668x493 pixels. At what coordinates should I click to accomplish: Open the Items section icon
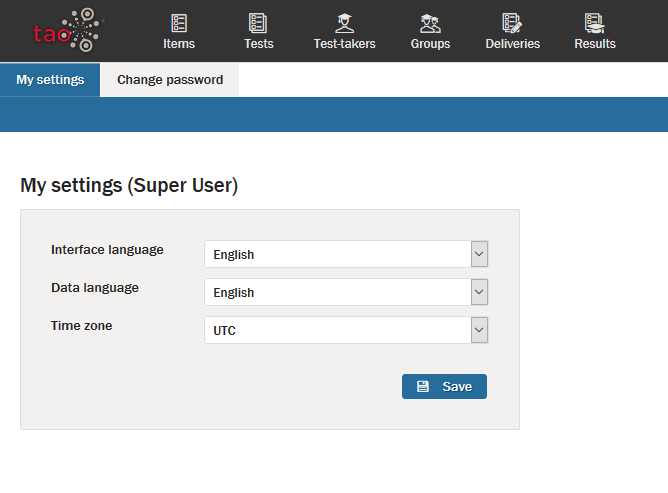click(x=179, y=23)
